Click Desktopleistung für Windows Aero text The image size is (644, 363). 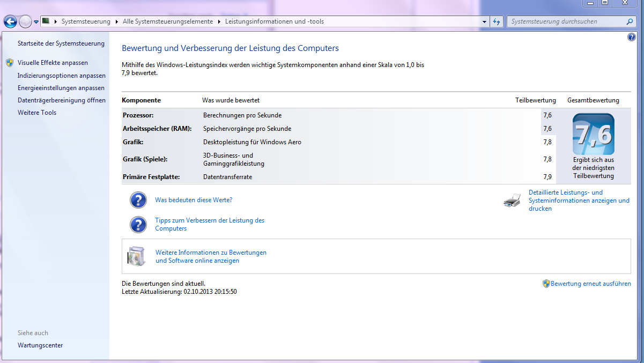[252, 142]
